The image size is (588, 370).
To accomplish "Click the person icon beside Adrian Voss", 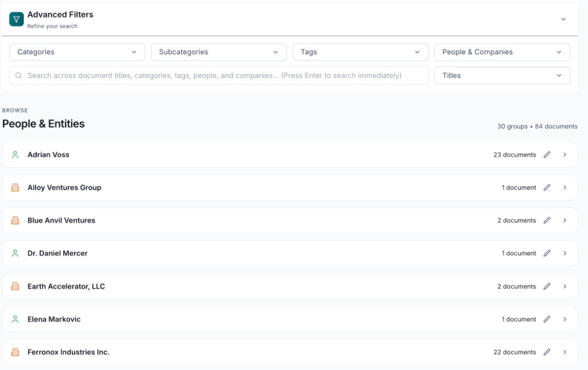I will coord(15,154).
